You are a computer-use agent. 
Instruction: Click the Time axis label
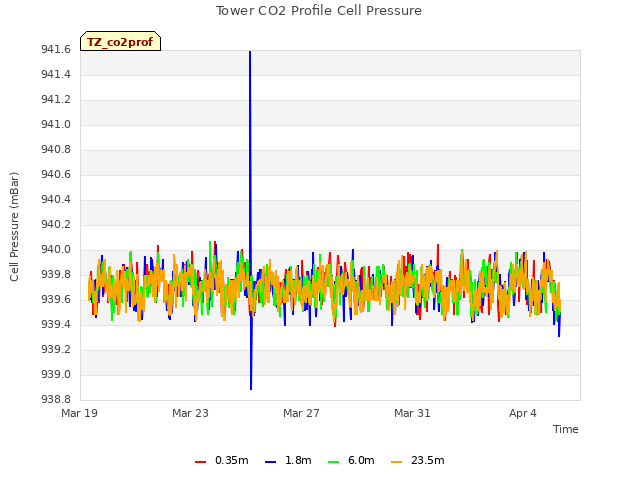tap(565, 429)
